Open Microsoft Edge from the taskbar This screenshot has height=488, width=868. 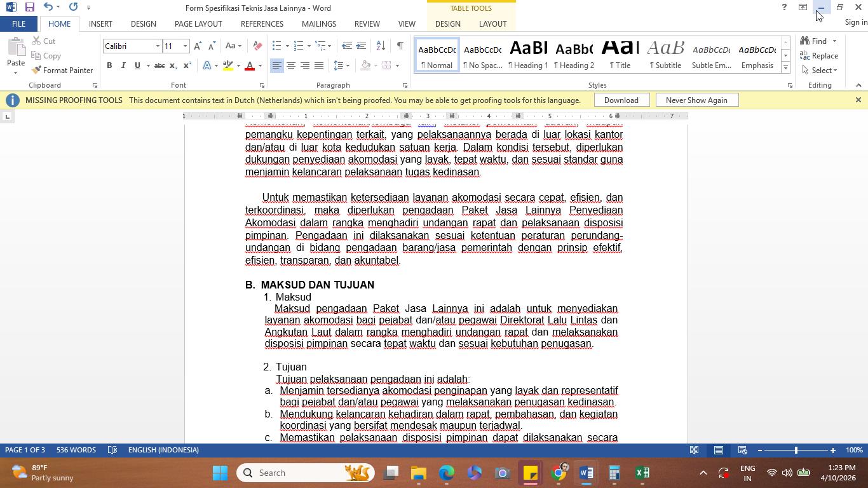point(447,473)
